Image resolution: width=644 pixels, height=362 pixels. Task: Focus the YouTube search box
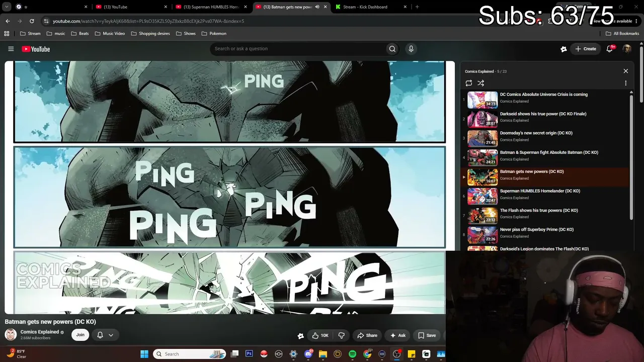point(298,49)
